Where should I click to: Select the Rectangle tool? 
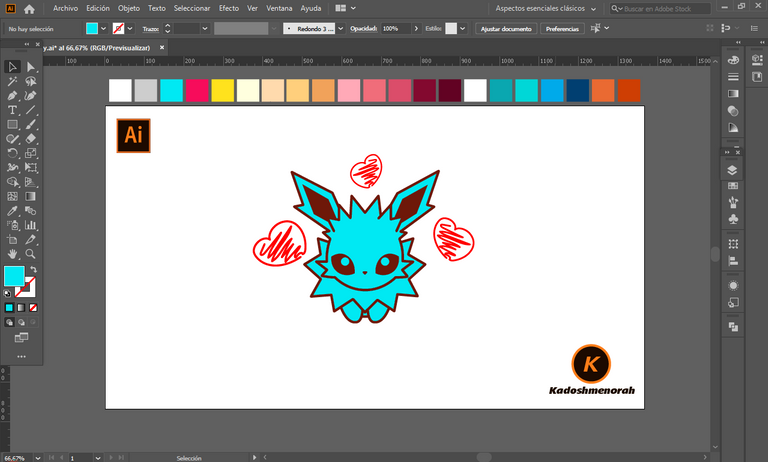[12, 124]
